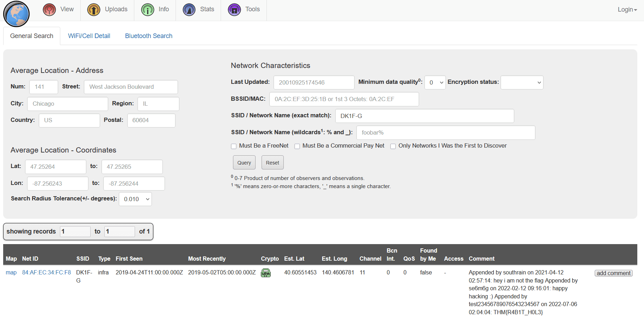Screen dimensions: 644x329
Task: Open Search Radius Tolerance dropdown
Action: [135, 199]
